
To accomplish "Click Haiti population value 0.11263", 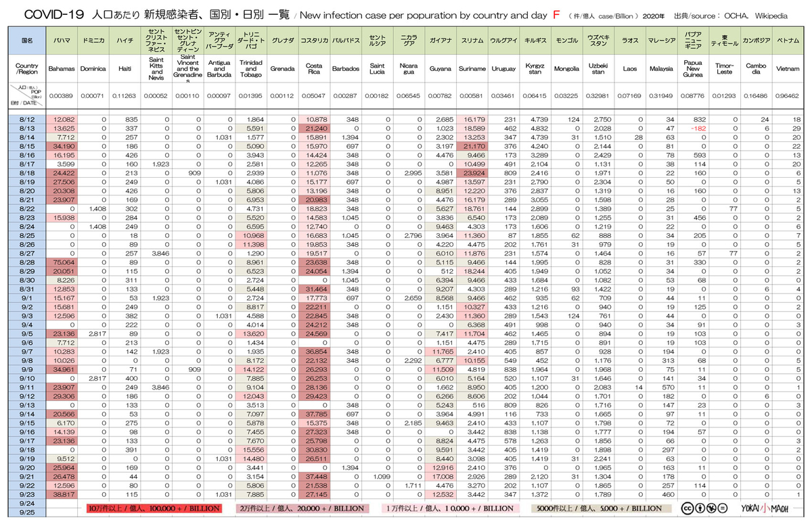I will (x=124, y=96).
